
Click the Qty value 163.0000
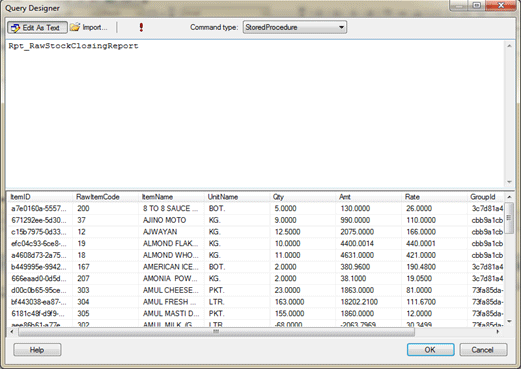point(303,302)
